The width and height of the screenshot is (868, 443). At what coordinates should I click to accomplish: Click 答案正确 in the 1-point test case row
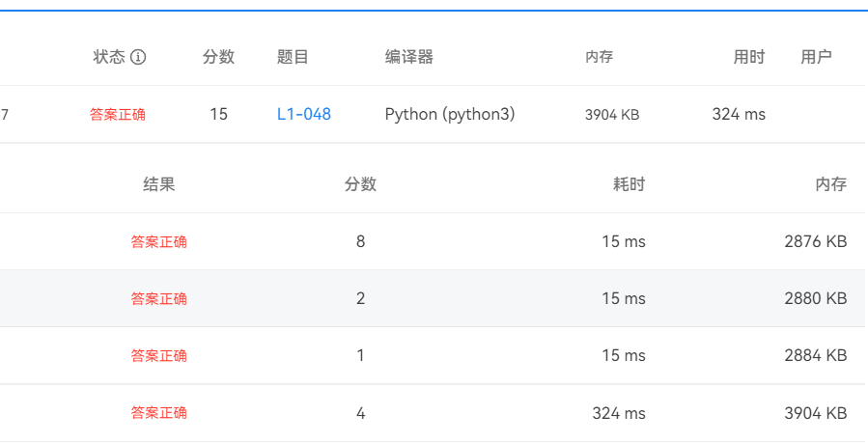click(x=159, y=355)
